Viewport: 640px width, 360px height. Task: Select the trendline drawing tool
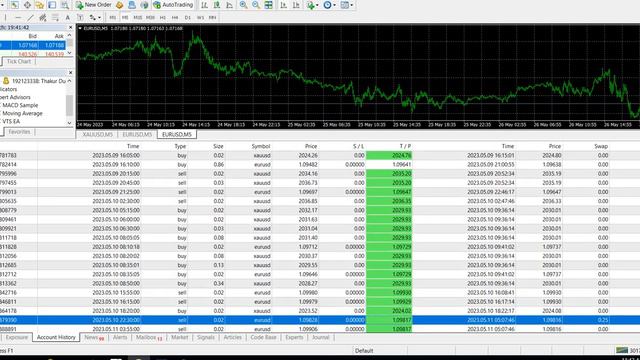pos(30,18)
